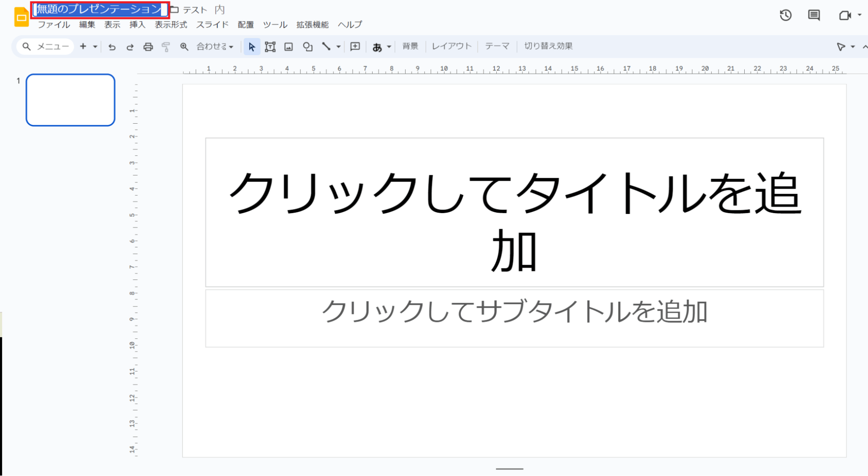Click the redo arrow icon
This screenshot has width=868, height=476.
point(130,46)
